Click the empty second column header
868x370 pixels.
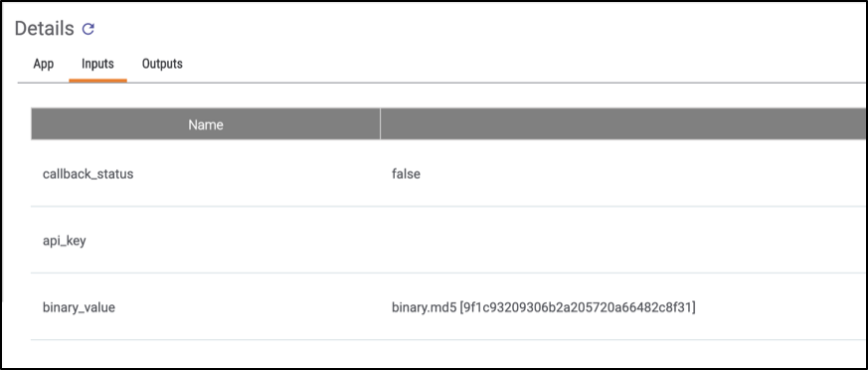pyautogui.click(x=623, y=124)
